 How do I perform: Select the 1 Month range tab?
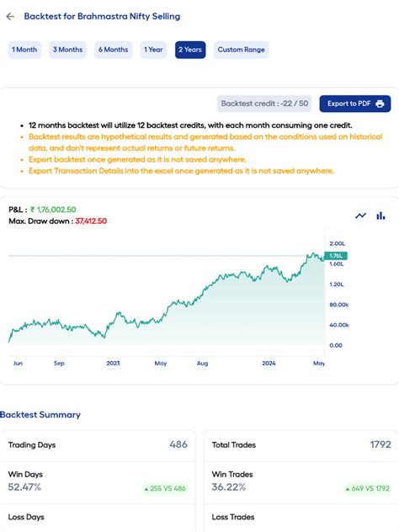click(24, 50)
